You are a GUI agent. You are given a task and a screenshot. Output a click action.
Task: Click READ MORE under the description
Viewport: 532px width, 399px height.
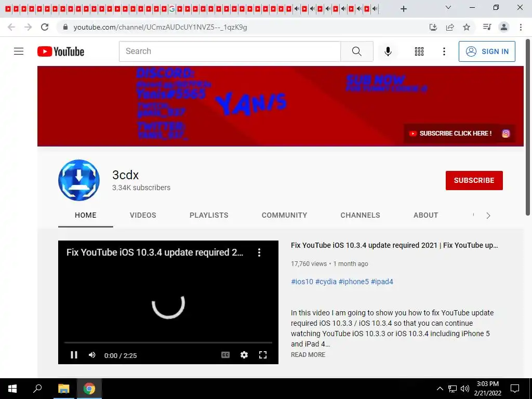(308, 354)
